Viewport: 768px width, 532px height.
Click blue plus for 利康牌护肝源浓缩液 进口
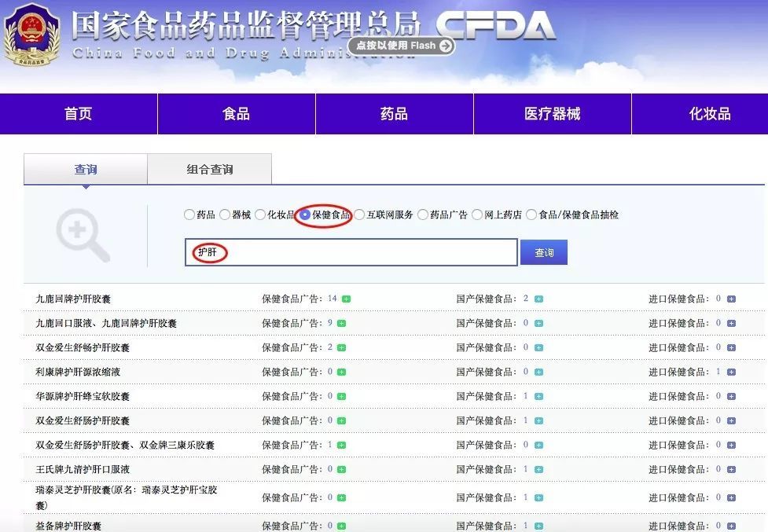731,372
